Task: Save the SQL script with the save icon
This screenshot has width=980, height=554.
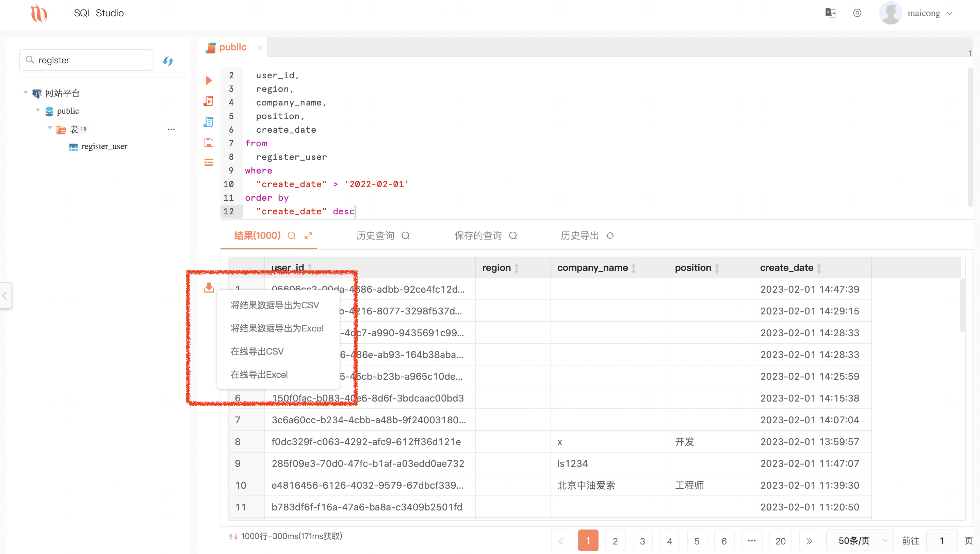Action: click(209, 142)
